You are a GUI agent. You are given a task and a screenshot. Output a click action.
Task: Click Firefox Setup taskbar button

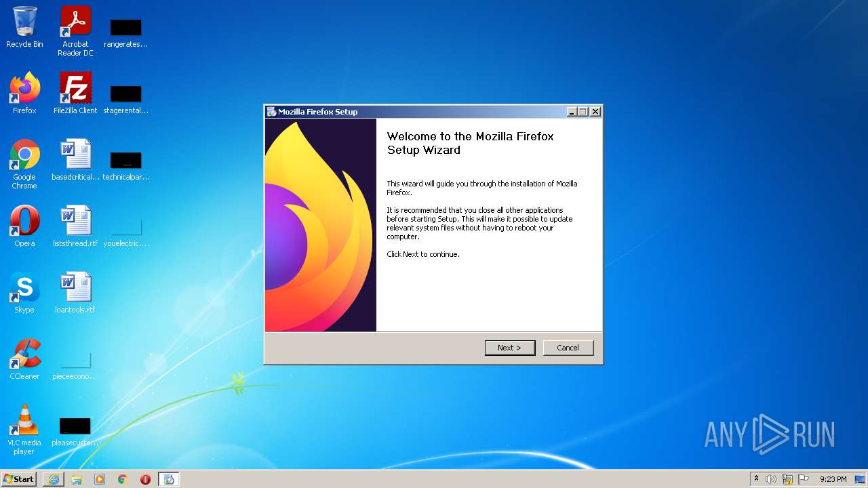tap(169, 479)
